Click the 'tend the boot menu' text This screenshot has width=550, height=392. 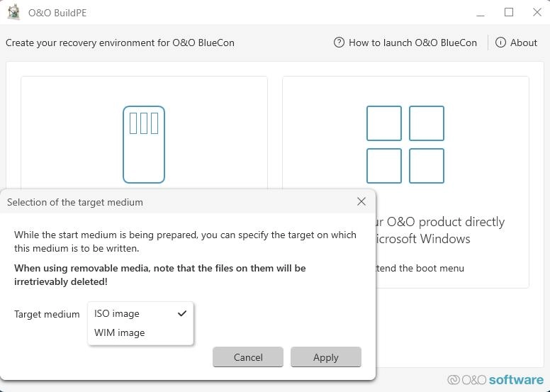(x=420, y=268)
